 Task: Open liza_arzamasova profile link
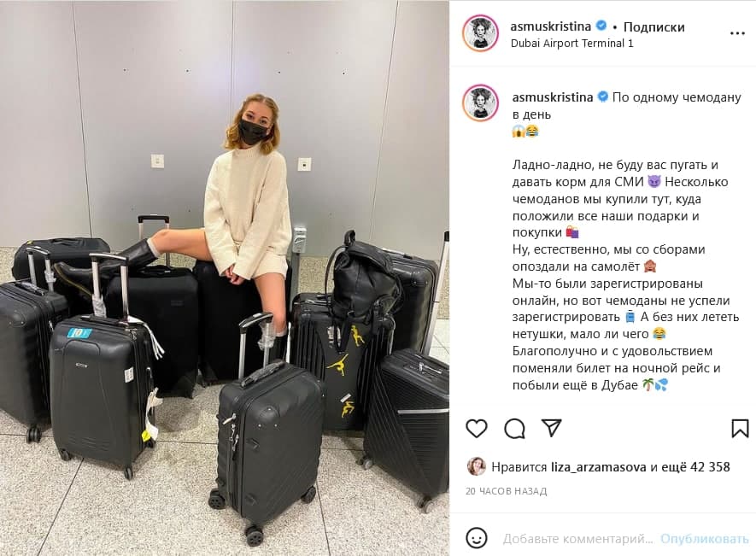(x=598, y=467)
